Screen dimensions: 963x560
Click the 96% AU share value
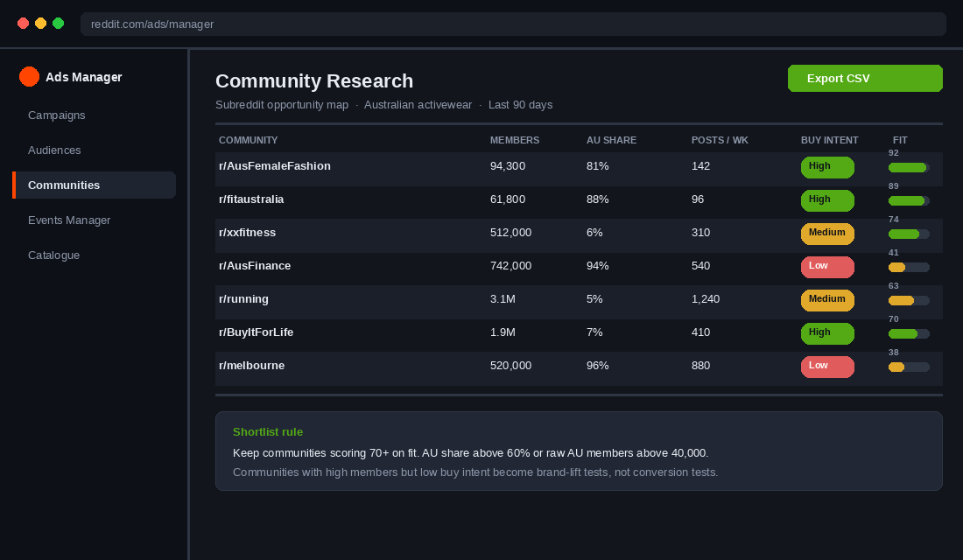598,366
